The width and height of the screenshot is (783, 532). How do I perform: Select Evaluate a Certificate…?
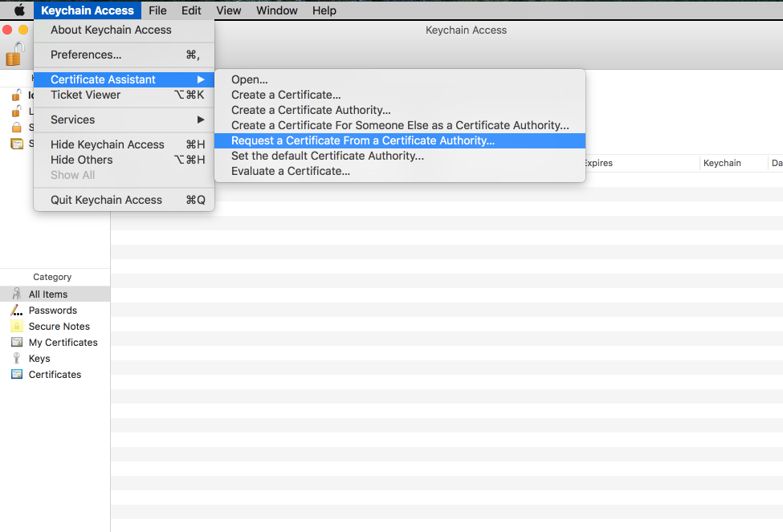399,171
